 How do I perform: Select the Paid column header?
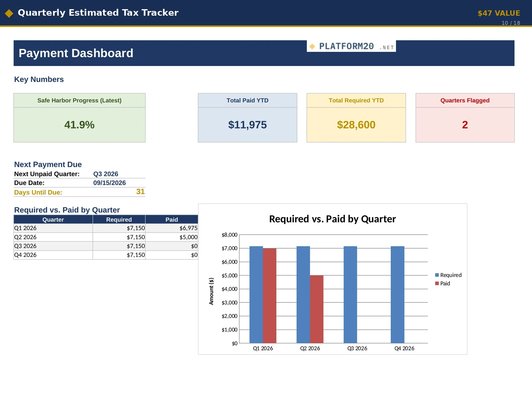(172, 220)
